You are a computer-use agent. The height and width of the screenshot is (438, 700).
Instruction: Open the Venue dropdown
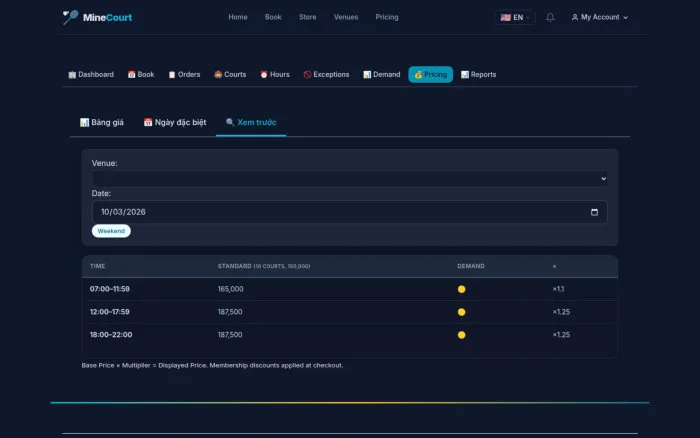(349, 179)
